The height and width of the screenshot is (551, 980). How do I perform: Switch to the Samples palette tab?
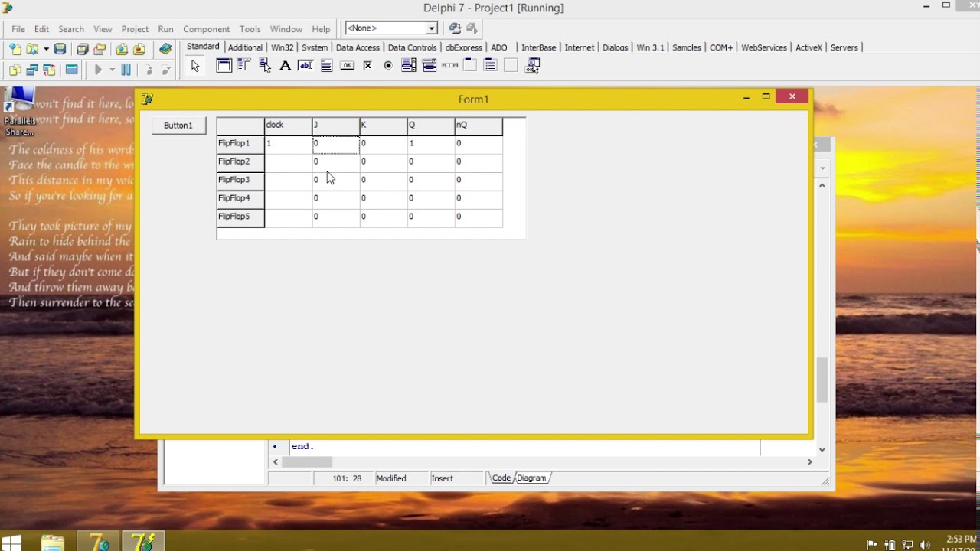(x=687, y=47)
